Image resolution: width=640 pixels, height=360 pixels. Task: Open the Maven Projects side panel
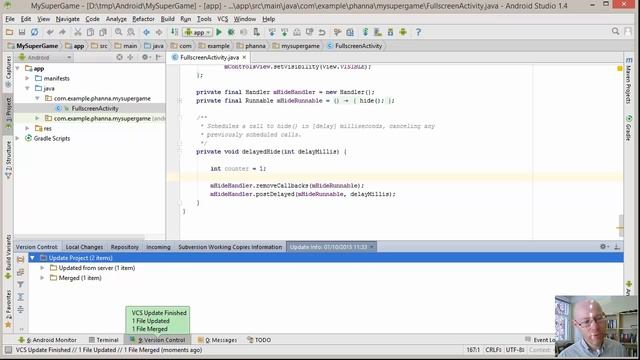629,81
